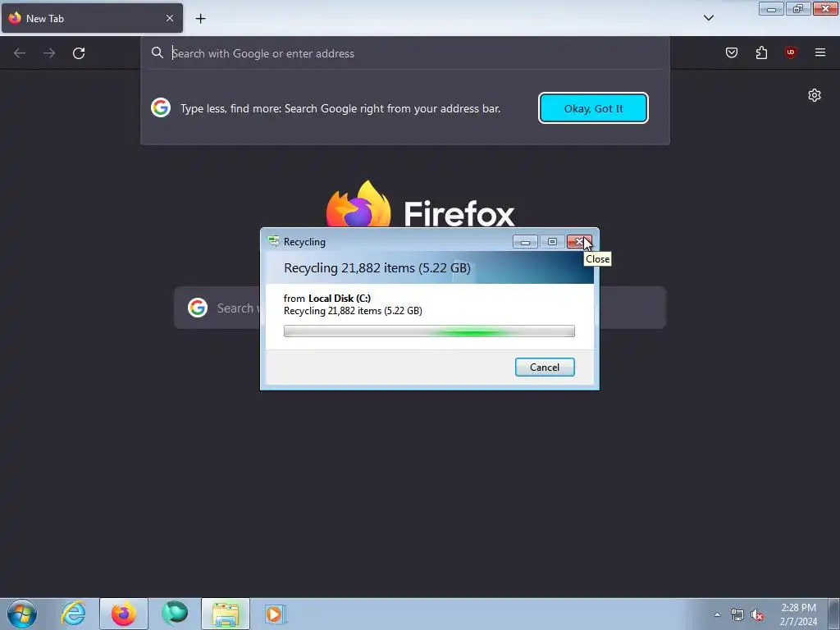Go back in Firefox history
This screenshot has height=630, width=840.
click(20, 53)
